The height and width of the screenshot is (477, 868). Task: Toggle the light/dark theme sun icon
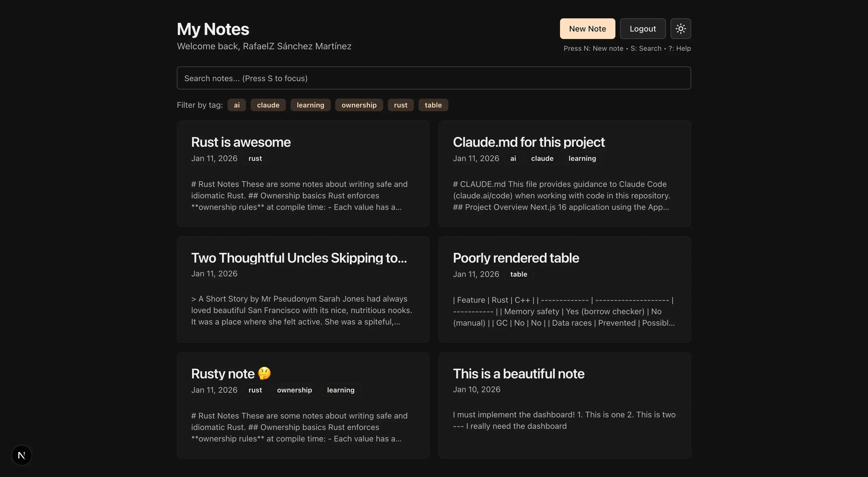coord(680,29)
